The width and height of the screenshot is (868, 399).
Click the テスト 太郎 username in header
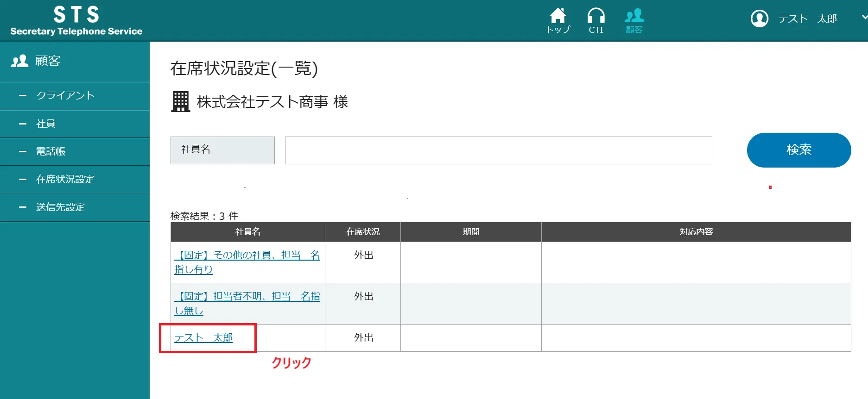tap(807, 19)
